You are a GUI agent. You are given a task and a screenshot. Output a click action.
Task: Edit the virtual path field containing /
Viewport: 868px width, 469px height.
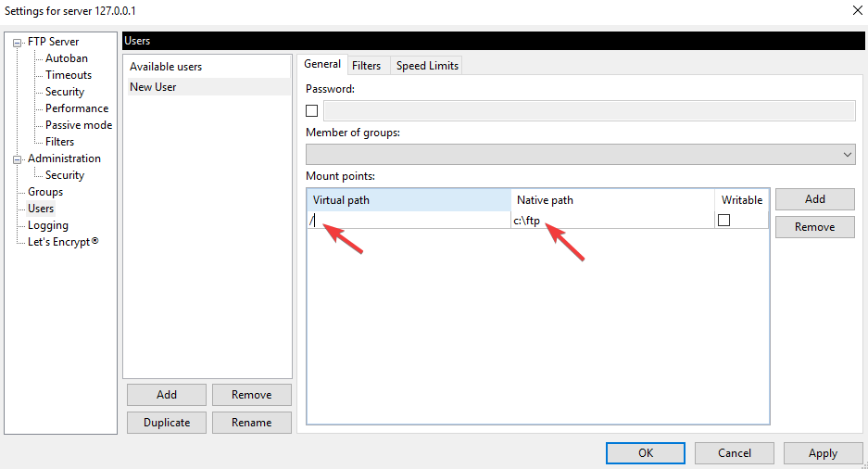409,221
